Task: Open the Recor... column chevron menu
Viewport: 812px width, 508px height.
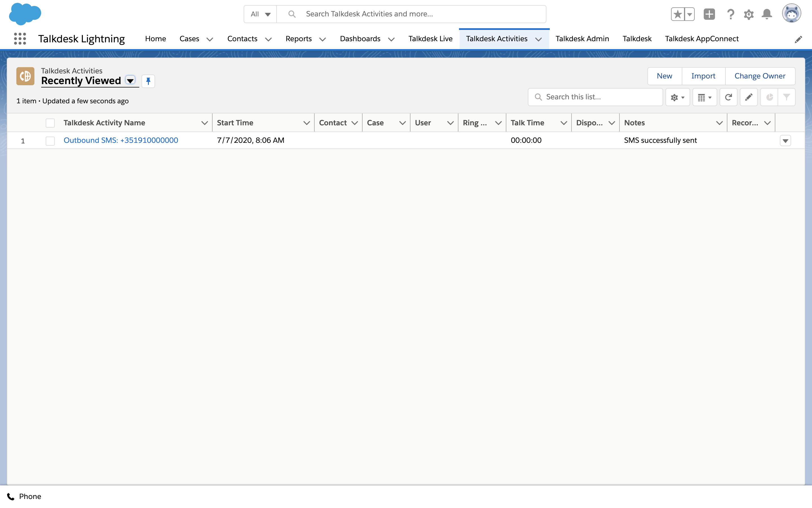Action: tap(767, 123)
